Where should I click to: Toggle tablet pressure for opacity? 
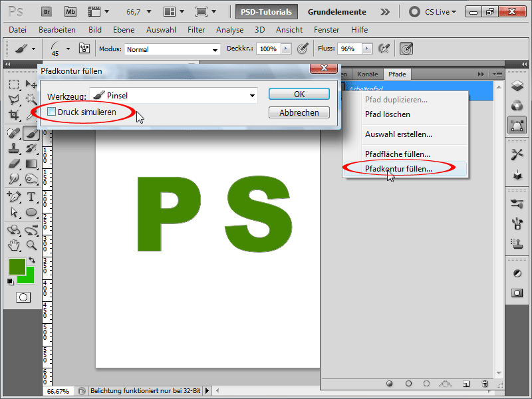[x=303, y=49]
